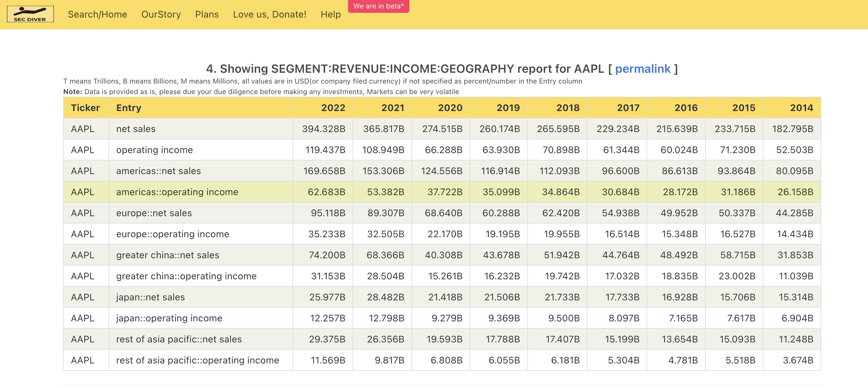Click the 119.437B operating income value
Viewport: 868px width, 388px height.
(325, 150)
